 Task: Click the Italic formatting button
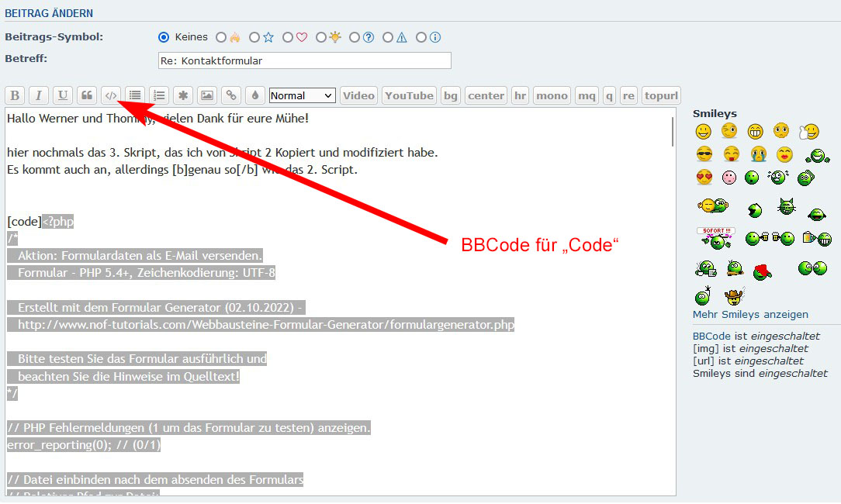click(38, 95)
